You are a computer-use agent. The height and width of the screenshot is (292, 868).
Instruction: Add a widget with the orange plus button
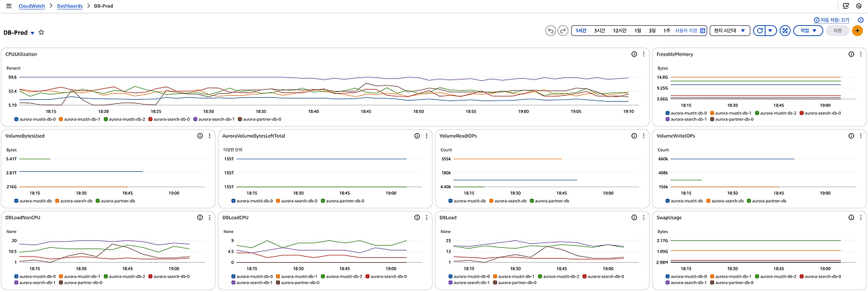(858, 31)
